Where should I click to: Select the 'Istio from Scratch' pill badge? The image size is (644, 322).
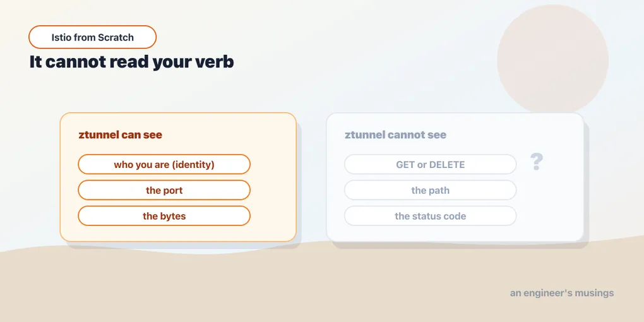point(92,37)
